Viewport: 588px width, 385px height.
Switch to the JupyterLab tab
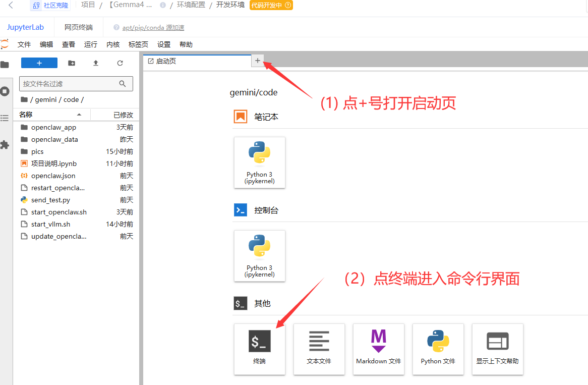tap(25, 27)
